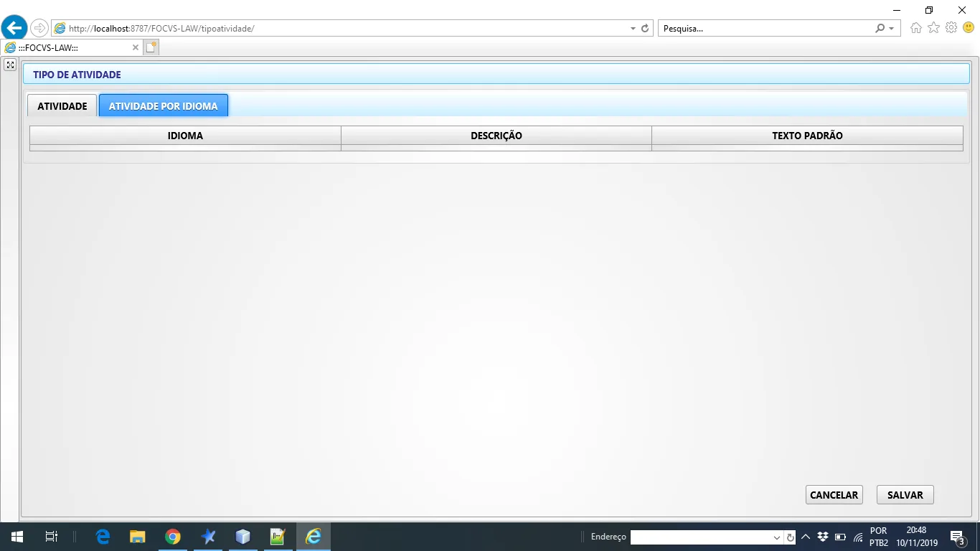Switch to Internet Explorer on the taskbar

tap(314, 537)
